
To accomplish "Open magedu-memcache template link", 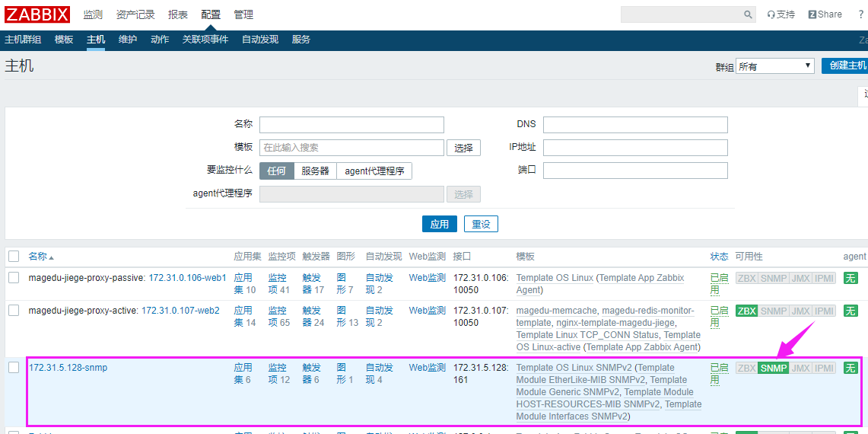I will pos(556,311).
